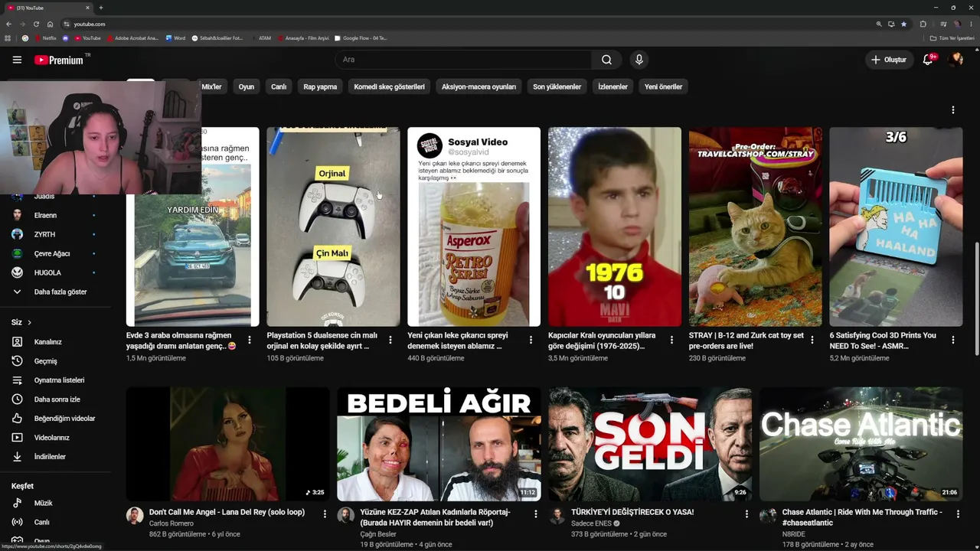This screenshot has width=980, height=551.
Task: Filter by the Canlı chip
Action: [x=279, y=86]
